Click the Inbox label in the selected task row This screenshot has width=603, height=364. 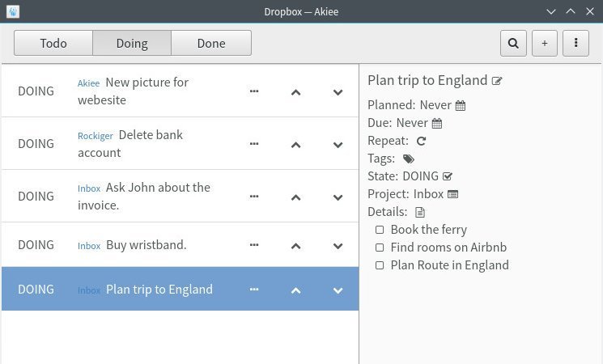pyautogui.click(x=89, y=290)
